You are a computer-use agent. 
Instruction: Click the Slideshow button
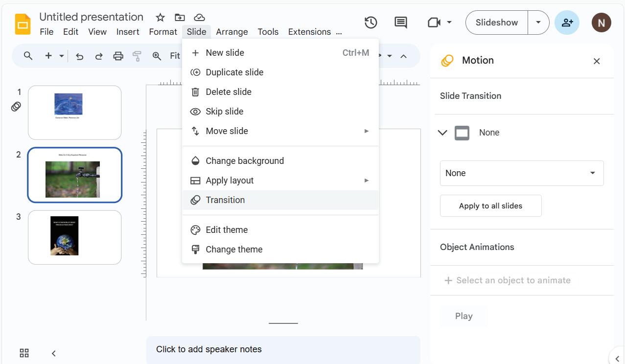tap(497, 23)
